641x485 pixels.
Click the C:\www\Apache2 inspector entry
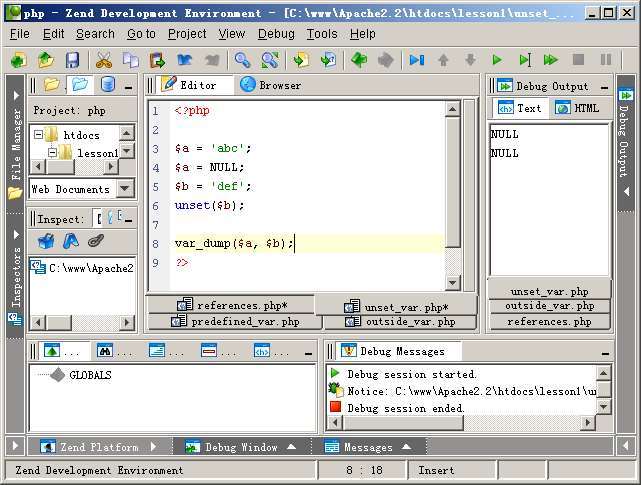pos(82,268)
